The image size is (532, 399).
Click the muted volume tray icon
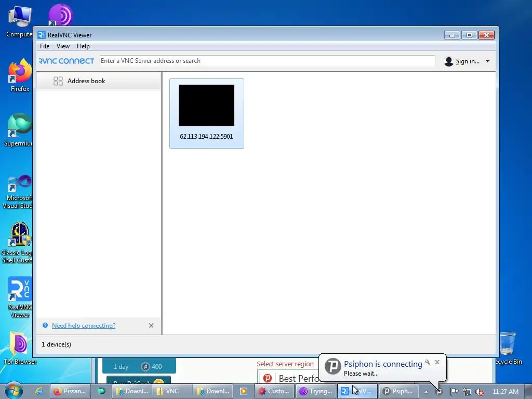(480, 392)
